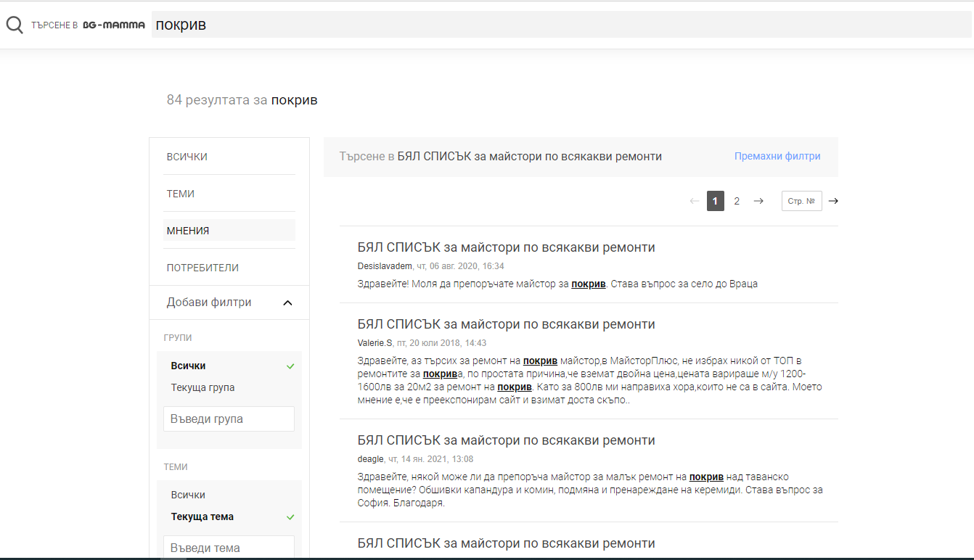The width and height of the screenshot is (974, 560).
Task: Click snippet about таванско помещение
Action: tap(591, 490)
